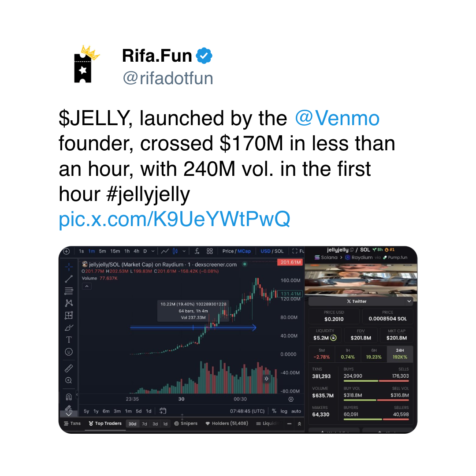Image resolution: width=476 pixels, height=476 pixels.
Task: Expand the Twitter links dropdown chevron
Action: (x=409, y=301)
